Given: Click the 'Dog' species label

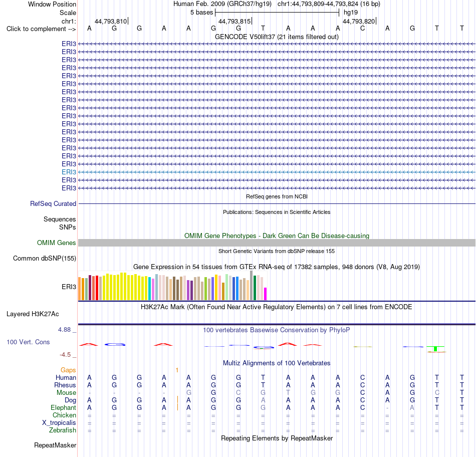Looking at the screenshot, I should point(70,400).
